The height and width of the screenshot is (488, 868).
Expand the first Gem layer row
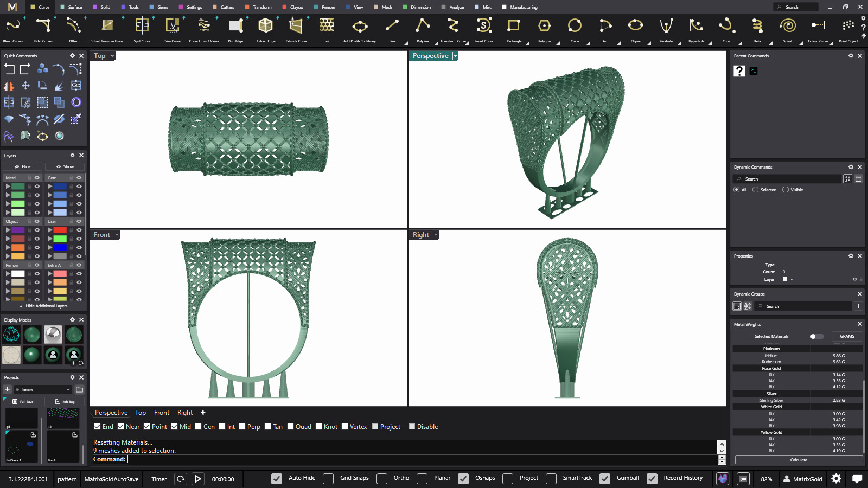[50, 187]
